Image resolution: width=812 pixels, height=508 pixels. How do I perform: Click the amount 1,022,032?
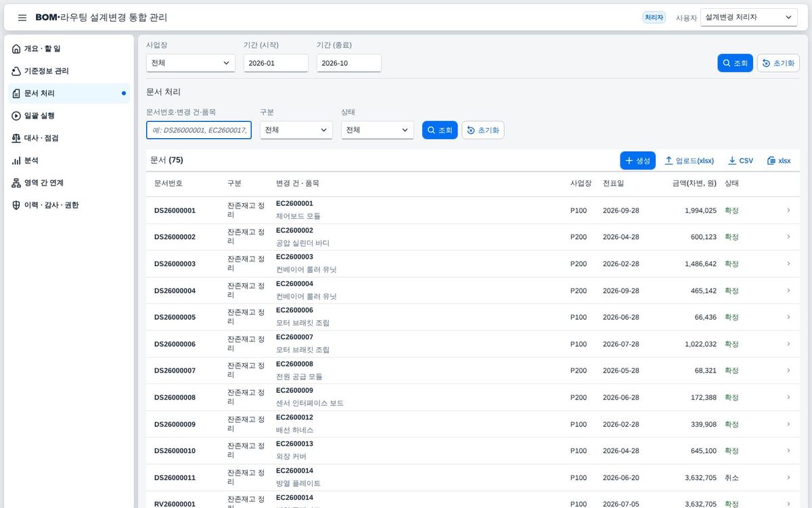700,344
